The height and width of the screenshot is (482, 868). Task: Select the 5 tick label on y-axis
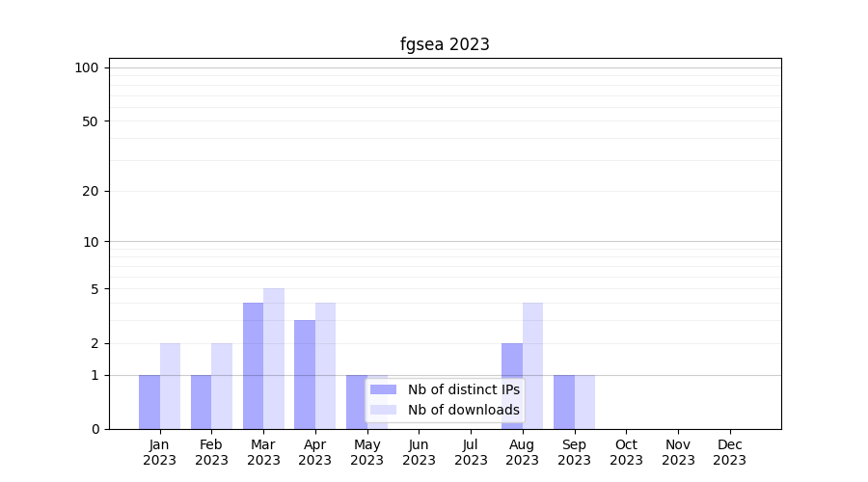click(x=95, y=289)
